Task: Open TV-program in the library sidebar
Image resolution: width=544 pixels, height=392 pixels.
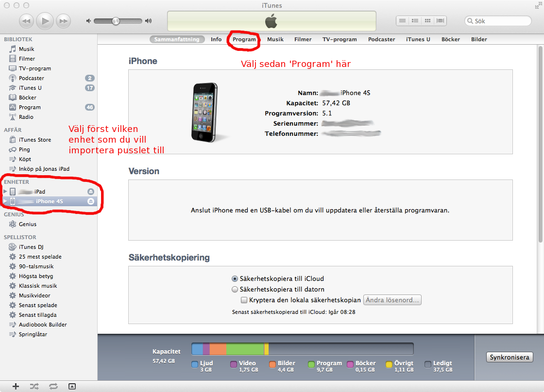Action: (49, 68)
